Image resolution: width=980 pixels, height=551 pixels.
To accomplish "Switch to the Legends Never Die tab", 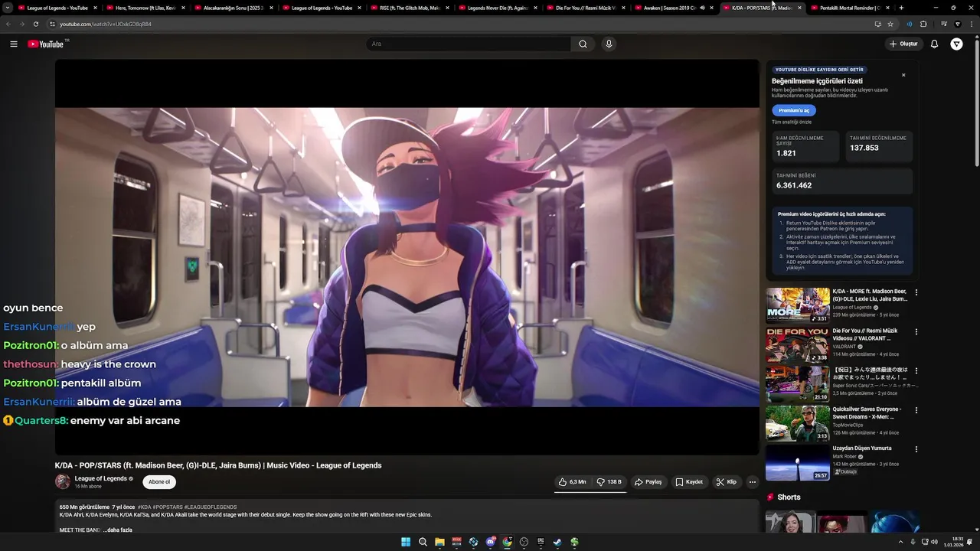I will (x=498, y=8).
